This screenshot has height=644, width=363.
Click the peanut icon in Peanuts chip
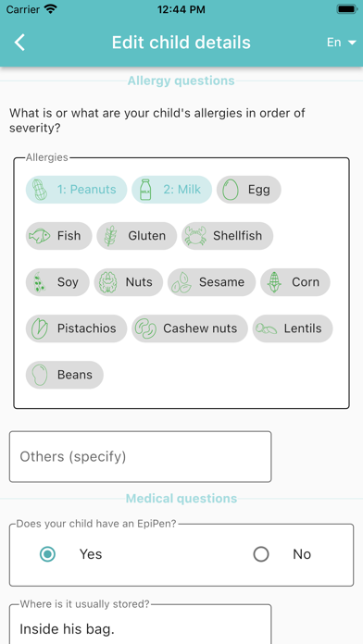tap(40, 190)
